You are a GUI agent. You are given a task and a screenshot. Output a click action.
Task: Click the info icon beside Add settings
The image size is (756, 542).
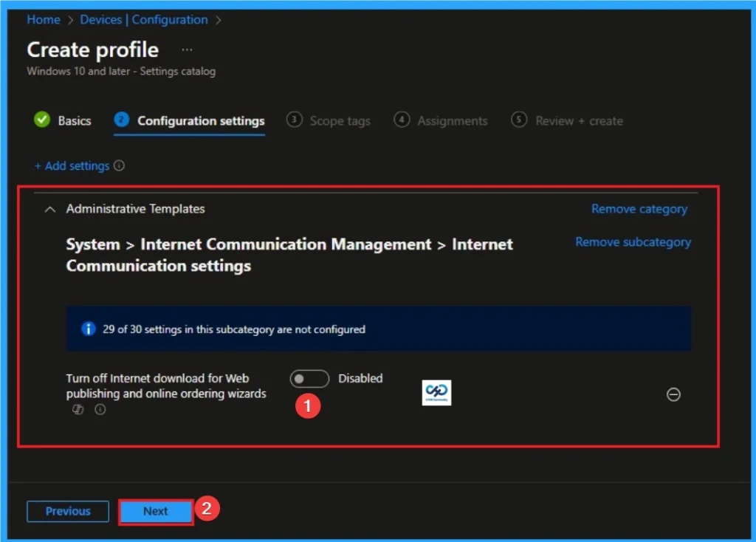[117, 166]
